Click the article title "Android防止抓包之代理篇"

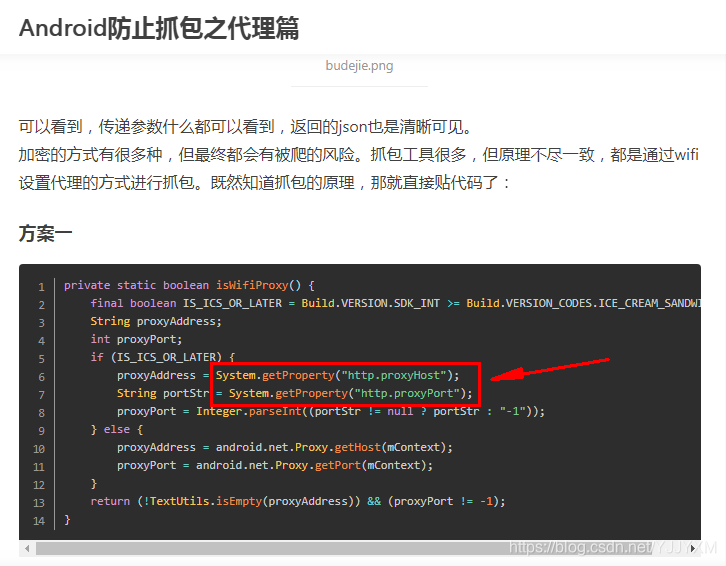(x=159, y=28)
